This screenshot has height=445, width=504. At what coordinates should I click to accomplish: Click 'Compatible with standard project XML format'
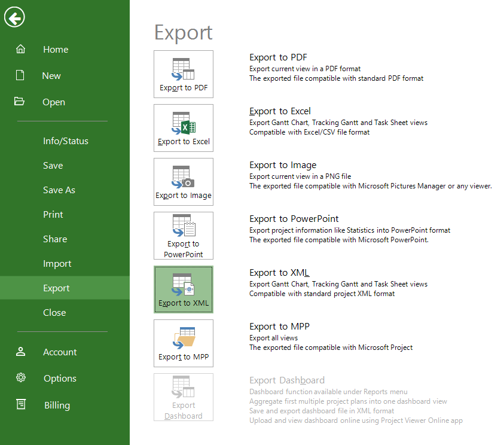pos(322,294)
